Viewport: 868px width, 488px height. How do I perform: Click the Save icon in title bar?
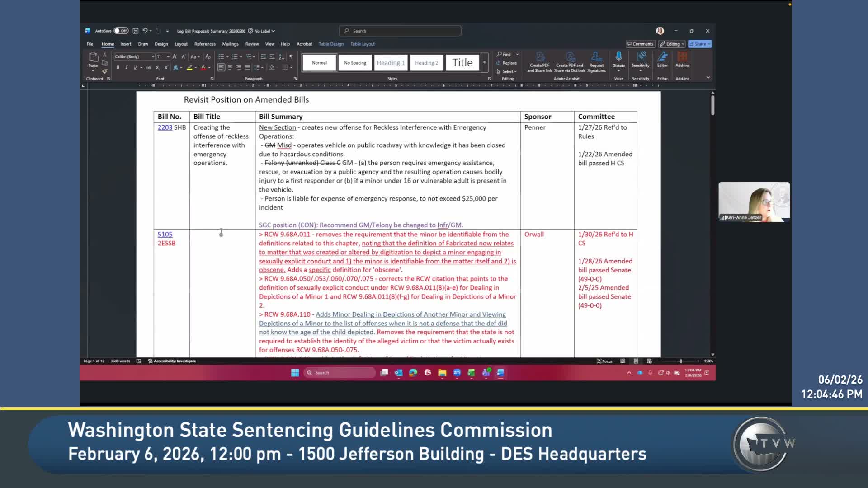pyautogui.click(x=135, y=31)
